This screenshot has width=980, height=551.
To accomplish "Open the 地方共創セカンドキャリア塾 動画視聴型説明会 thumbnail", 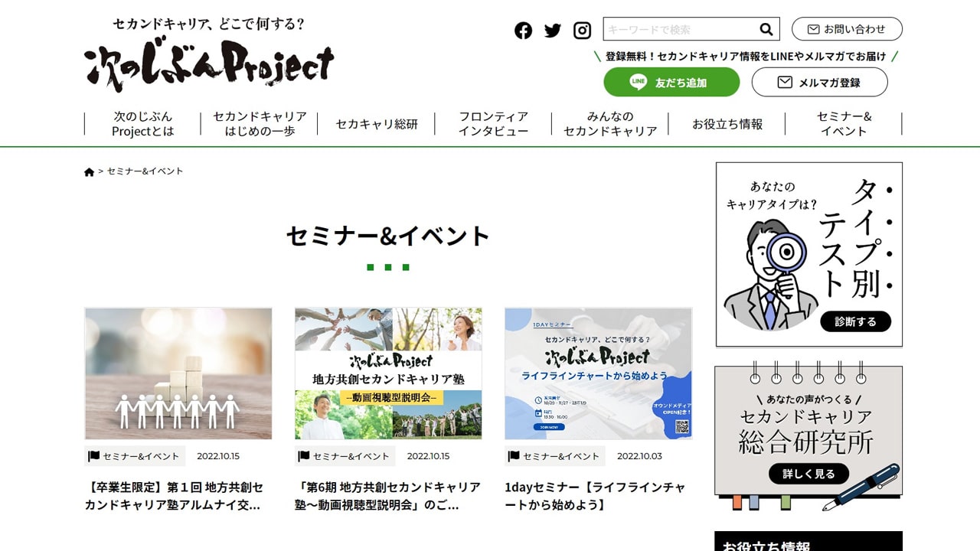I will [x=388, y=373].
